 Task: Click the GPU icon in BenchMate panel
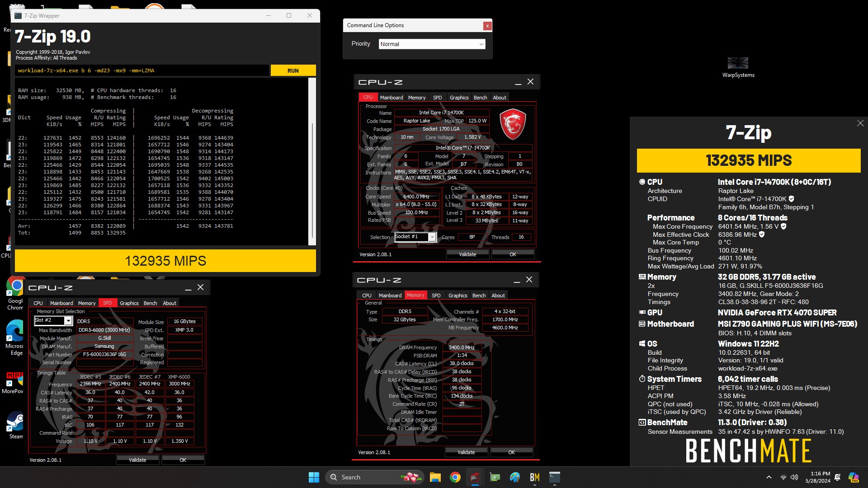coord(642,313)
